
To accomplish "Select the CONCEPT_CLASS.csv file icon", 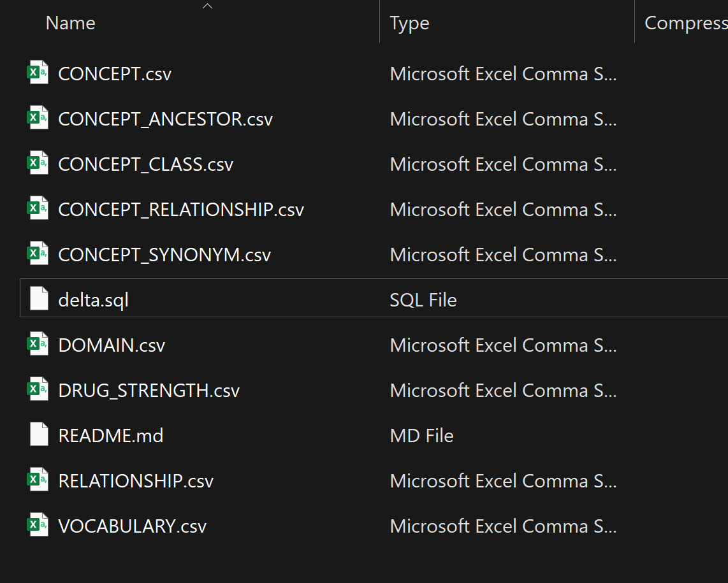I will coord(38,163).
